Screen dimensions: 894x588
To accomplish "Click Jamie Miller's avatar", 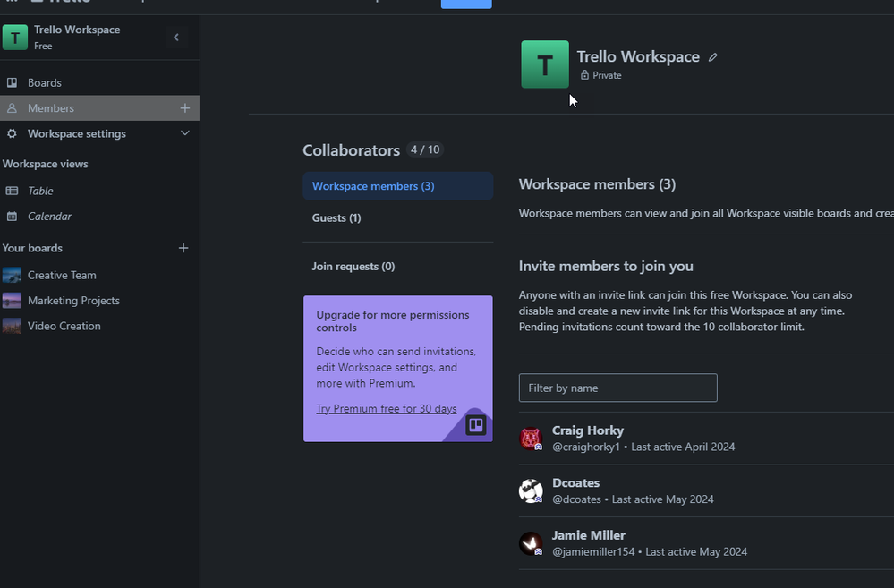I will click(531, 543).
